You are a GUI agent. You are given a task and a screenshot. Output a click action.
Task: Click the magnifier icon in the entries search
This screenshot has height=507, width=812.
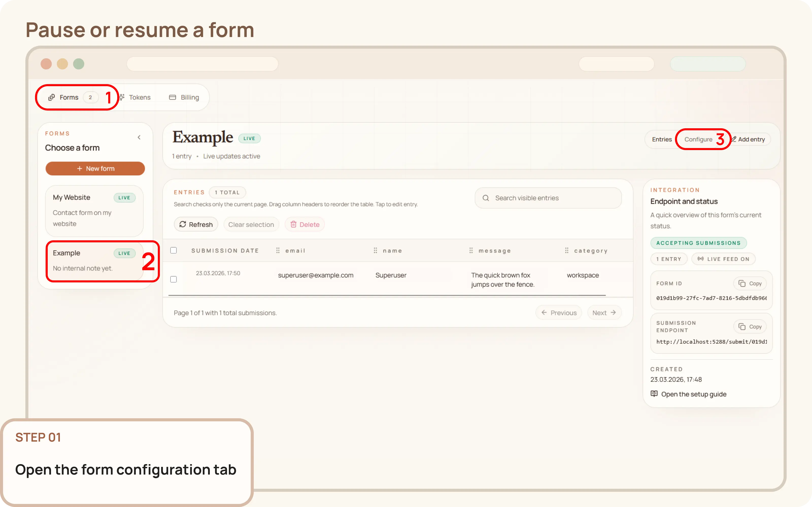coord(486,198)
